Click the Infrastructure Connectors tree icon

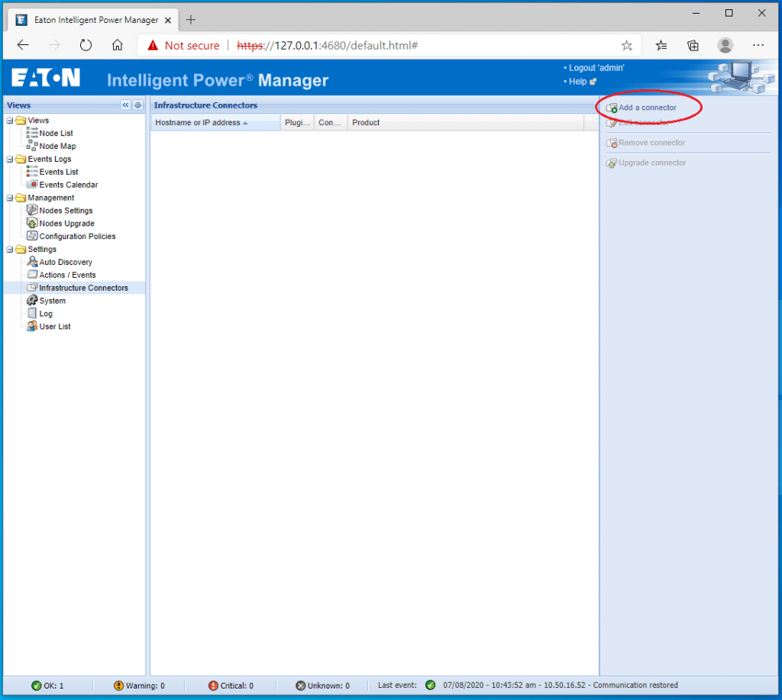pos(32,287)
